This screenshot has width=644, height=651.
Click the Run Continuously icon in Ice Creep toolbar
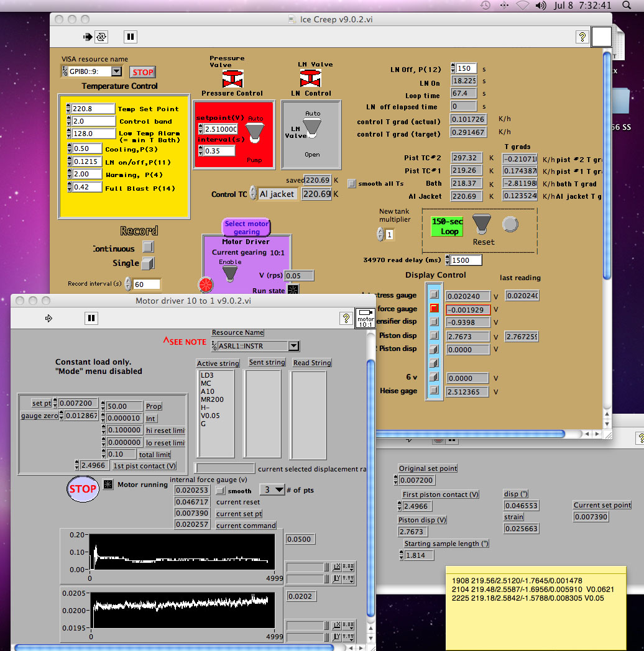coord(101,37)
